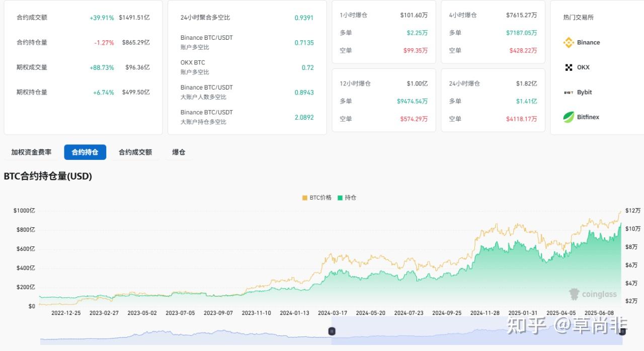Image resolution: width=644 pixels, height=351 pixels.
Task: Click the 知乎 logo watermark
Action: 525,326
